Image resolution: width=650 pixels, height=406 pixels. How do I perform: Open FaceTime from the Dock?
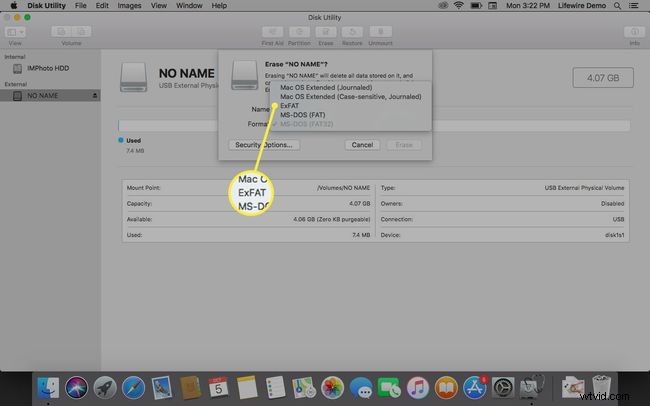point(389,388)
